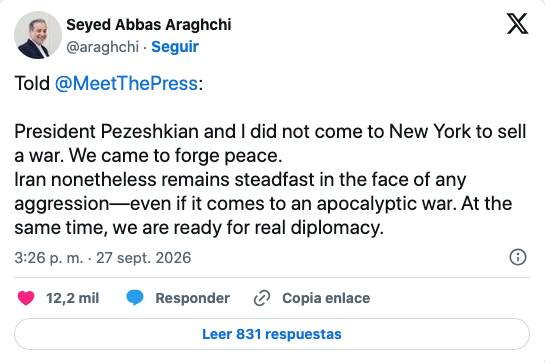
Task: Open the info circle icon beside the date
Action: pyautogui.click(x=518, y=257)
